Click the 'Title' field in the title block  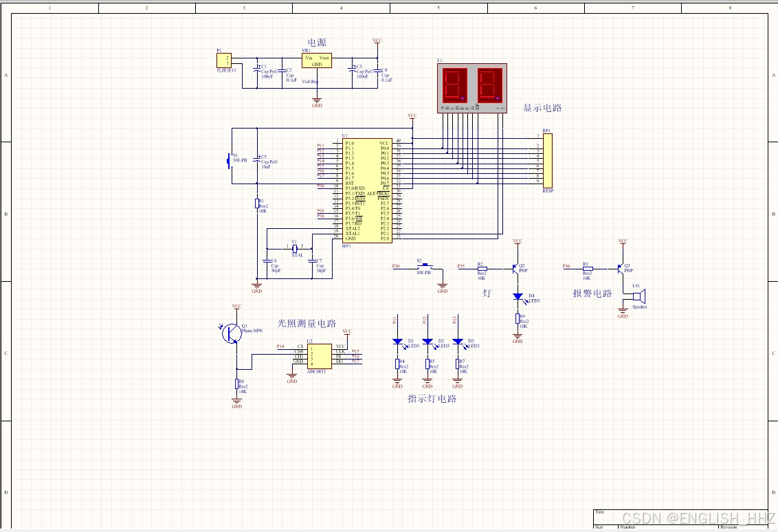[x=600, y=512]
